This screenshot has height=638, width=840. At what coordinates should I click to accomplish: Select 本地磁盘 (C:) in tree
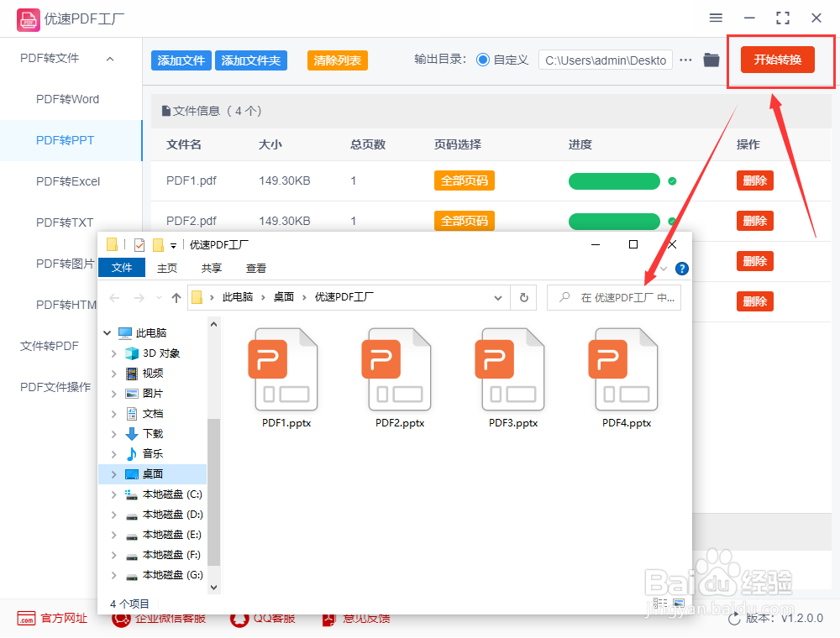coord(172,494)
